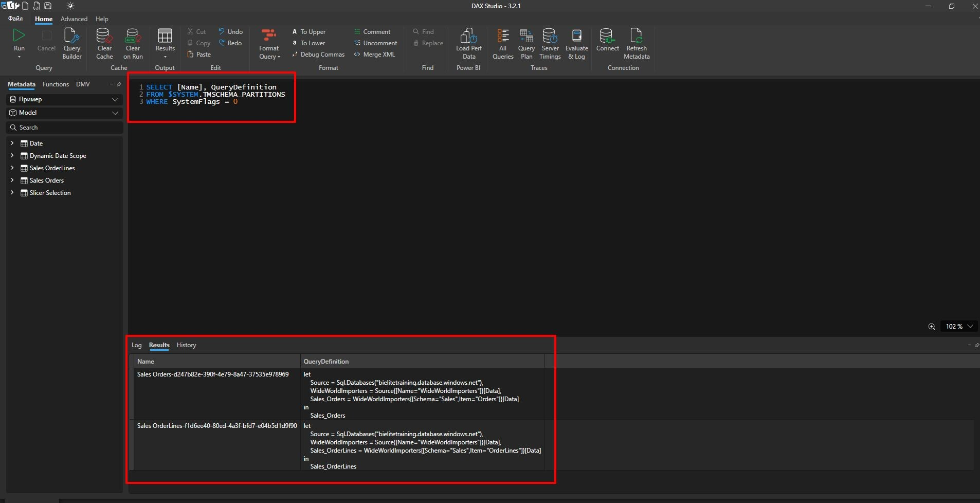980x503 pixels.
Task: Uncomment the selected lines
Action: [x=375, y=43]
